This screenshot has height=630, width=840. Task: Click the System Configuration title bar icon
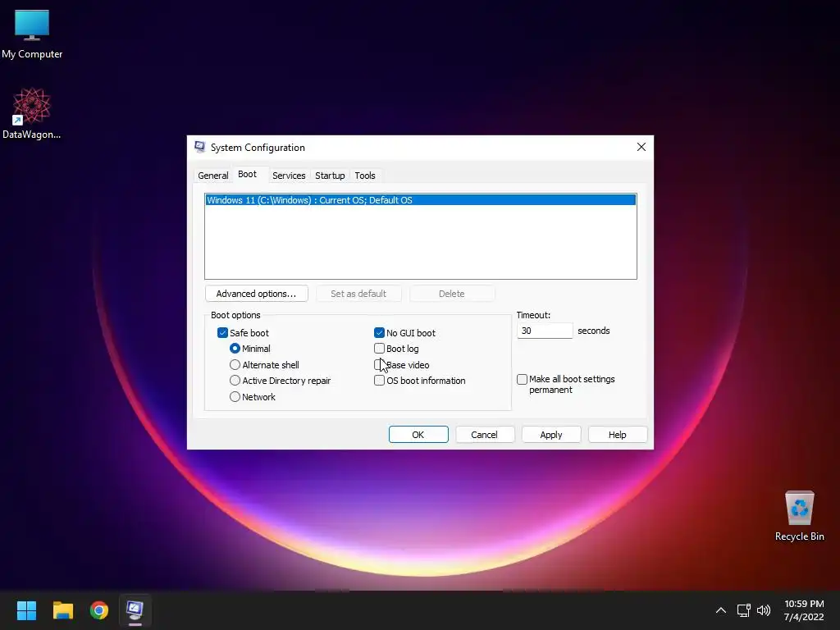200,147
